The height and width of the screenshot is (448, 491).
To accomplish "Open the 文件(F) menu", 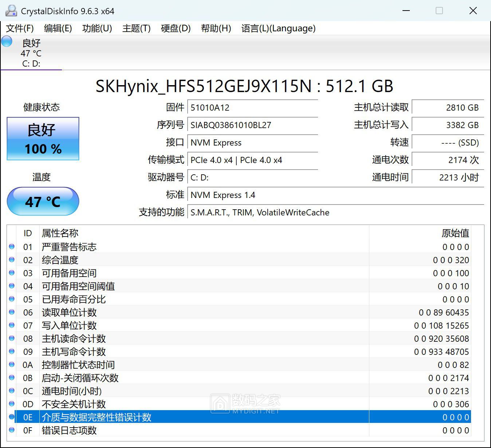I will coord(20,28).
